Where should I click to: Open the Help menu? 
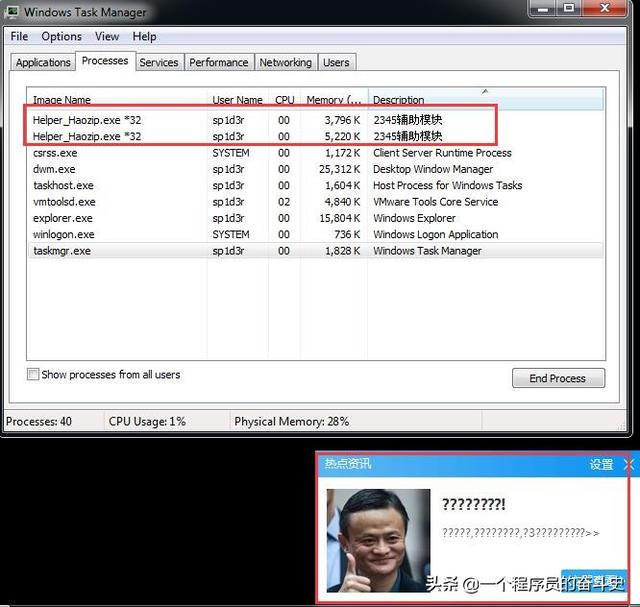click(144, 36)
